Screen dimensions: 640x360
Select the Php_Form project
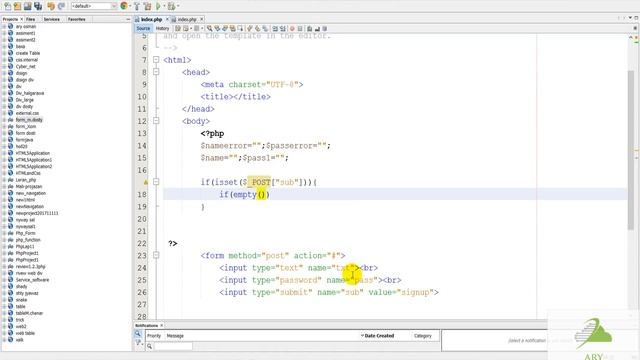coord(25,233)
